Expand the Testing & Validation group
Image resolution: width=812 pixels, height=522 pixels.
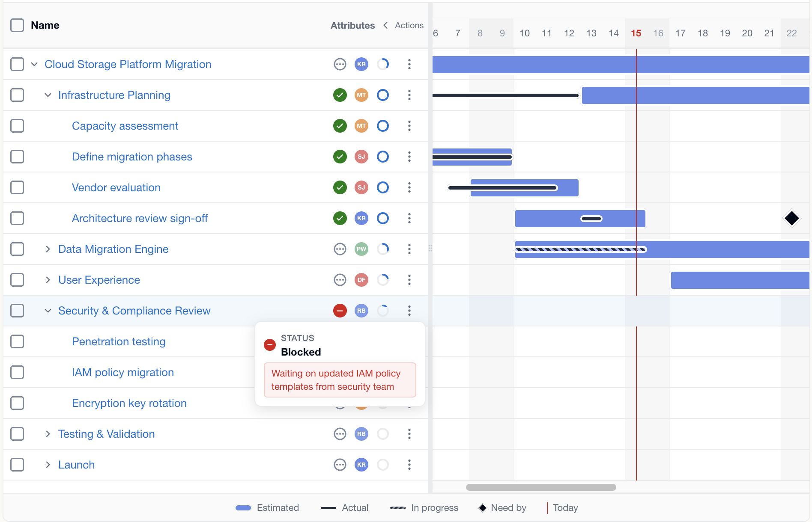tap(48, 434)
